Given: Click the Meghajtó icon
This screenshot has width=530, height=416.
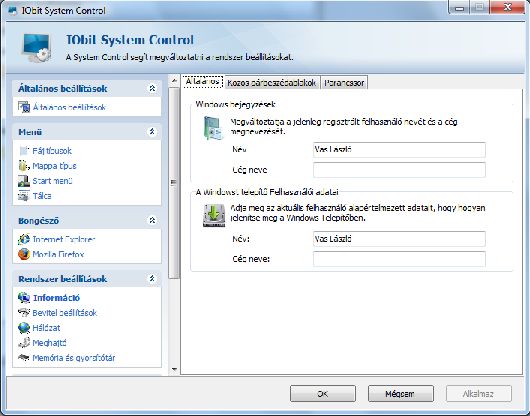Looking at the screenshot, I should [x=24, y=343].
